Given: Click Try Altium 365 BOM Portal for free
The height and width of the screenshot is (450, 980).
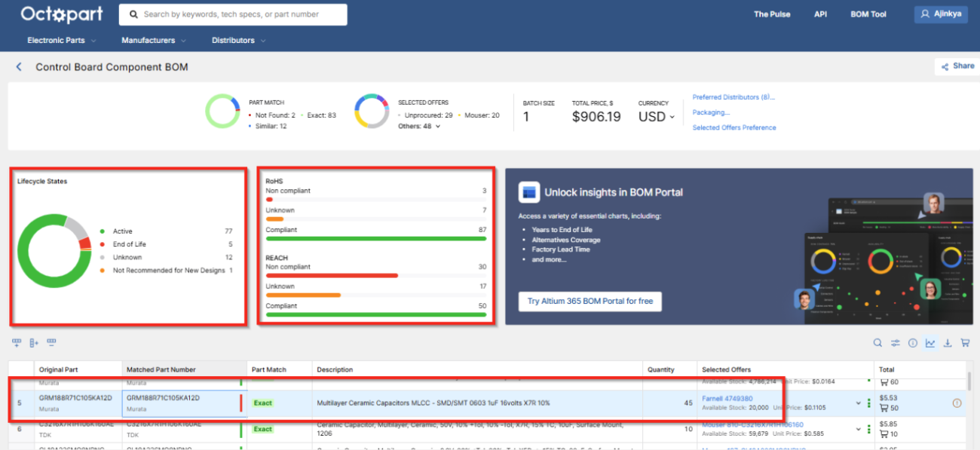Looking at the screenshot, I should 589,301.
